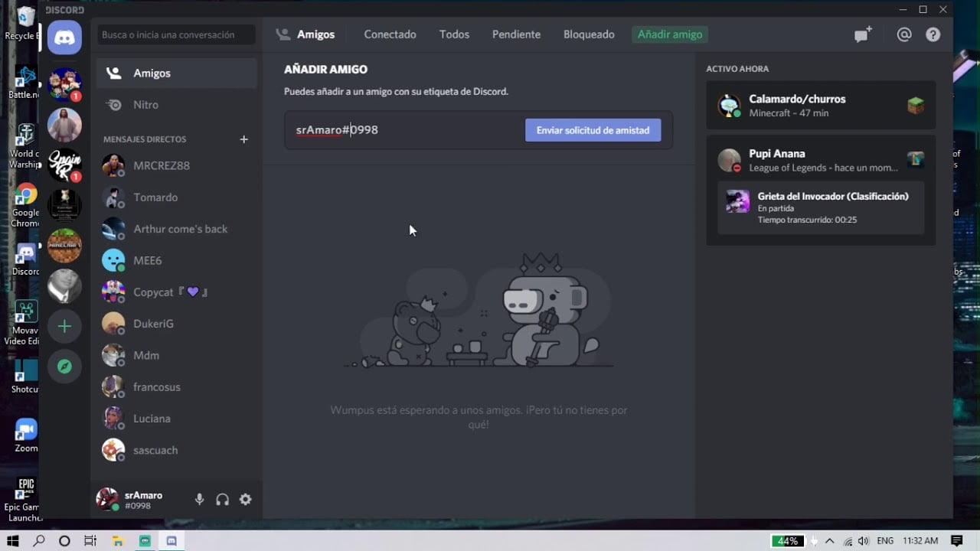
Task: Open DM with MRCREZ88
Action: (176, 165)
